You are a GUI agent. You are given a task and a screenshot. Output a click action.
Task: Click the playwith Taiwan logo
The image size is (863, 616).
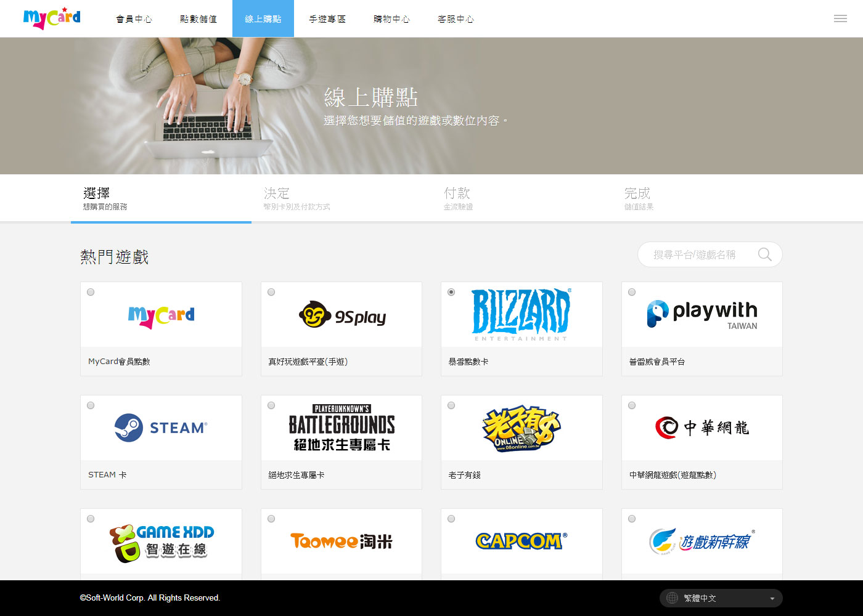[x=702, y=315]
